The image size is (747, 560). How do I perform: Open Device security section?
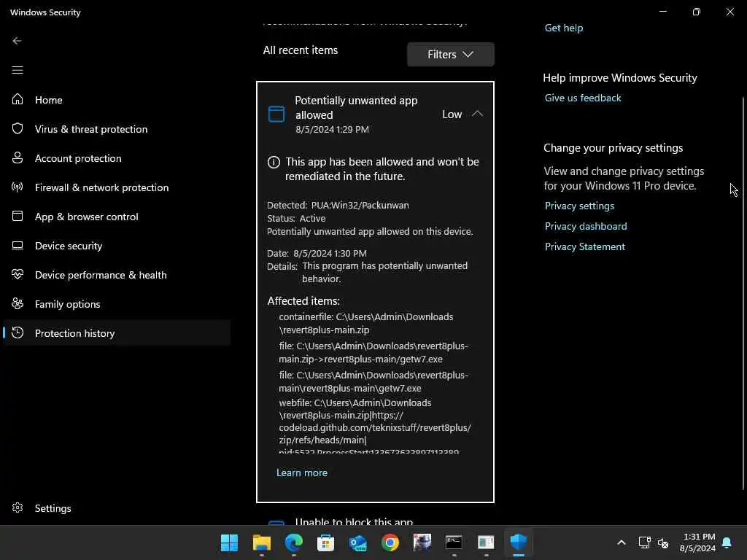pyautogui.click(x=117, y=246)
